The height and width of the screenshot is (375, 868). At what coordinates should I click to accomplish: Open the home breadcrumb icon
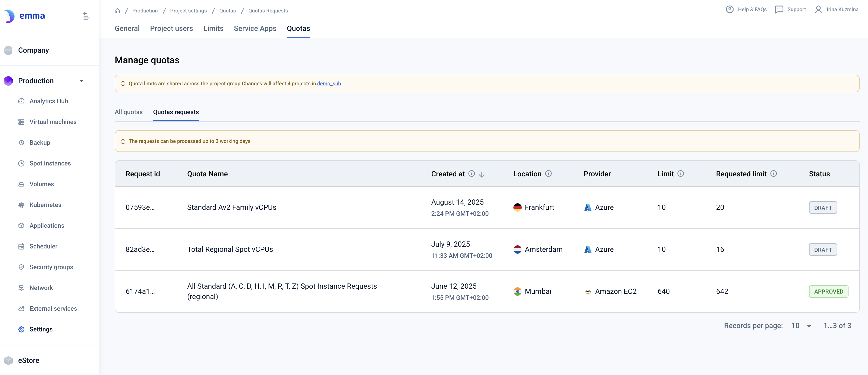click(117, 11)
